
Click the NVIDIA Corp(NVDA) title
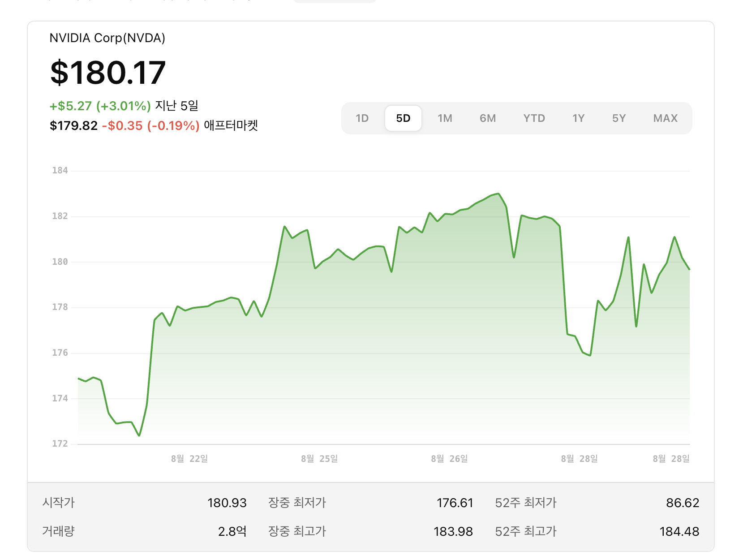tap(107, 38)
